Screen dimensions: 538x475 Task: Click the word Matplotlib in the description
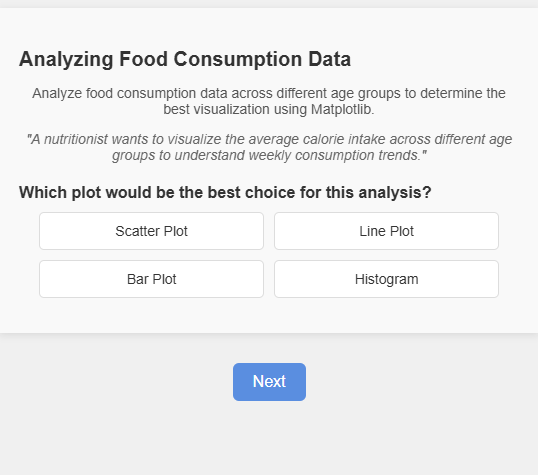coord(341,109)
